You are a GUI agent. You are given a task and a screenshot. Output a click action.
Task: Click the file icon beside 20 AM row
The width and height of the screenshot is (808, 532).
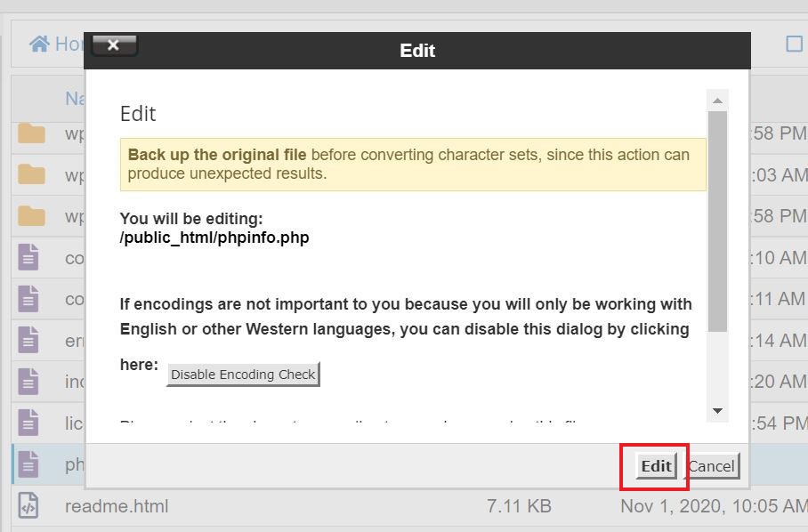pyautogui.click(x=28, y=381)
